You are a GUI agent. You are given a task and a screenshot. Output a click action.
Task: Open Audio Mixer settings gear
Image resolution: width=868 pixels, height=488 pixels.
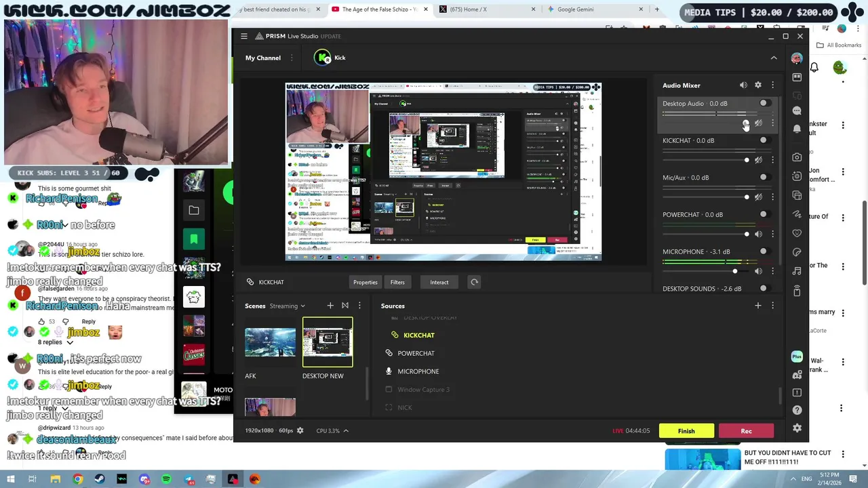[x=758, y=85]
